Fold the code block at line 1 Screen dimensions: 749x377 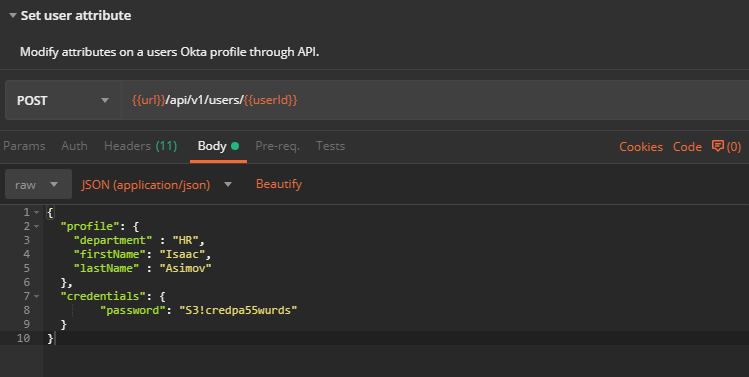click(x=37, y=212)
